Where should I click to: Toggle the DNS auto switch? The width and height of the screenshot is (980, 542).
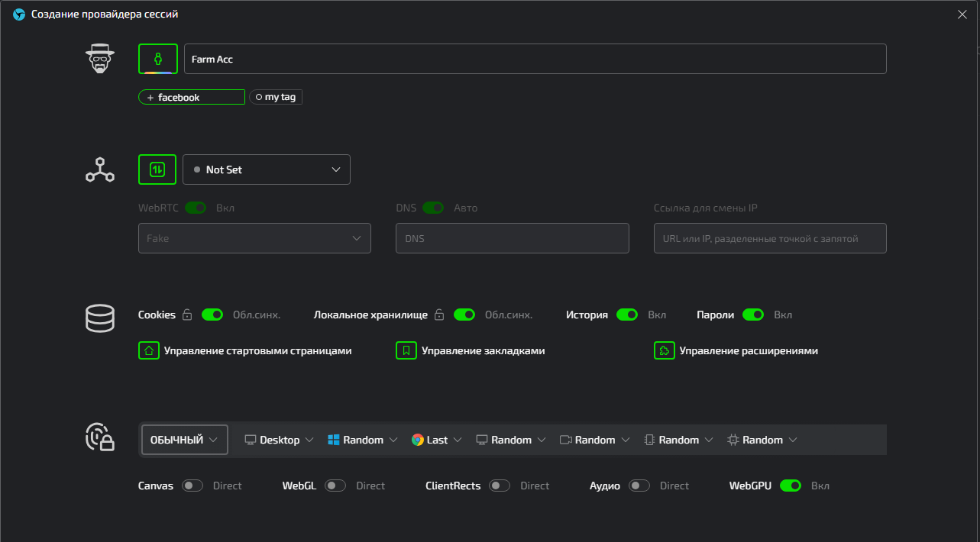433,208
